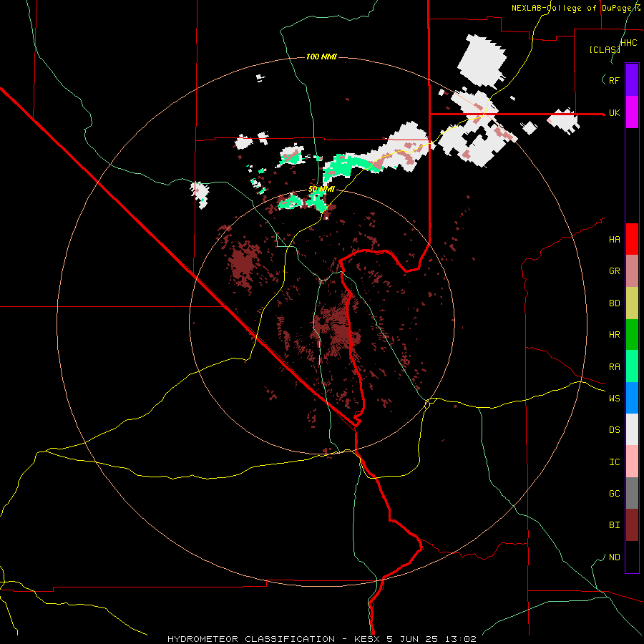Select the BI brown legend swatch
Screen dimensions: 644x644
[x=632, y=525]
